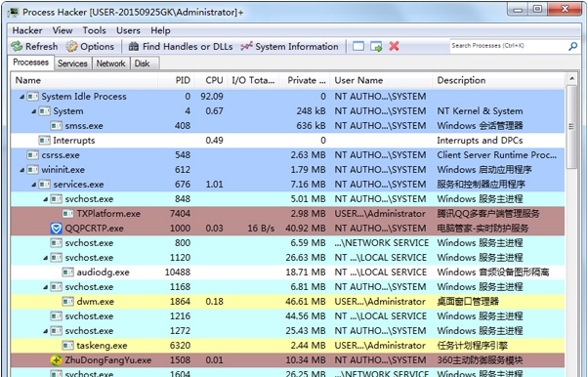
Task: Click the dwm.exe process icon
Action: (67, 301)
